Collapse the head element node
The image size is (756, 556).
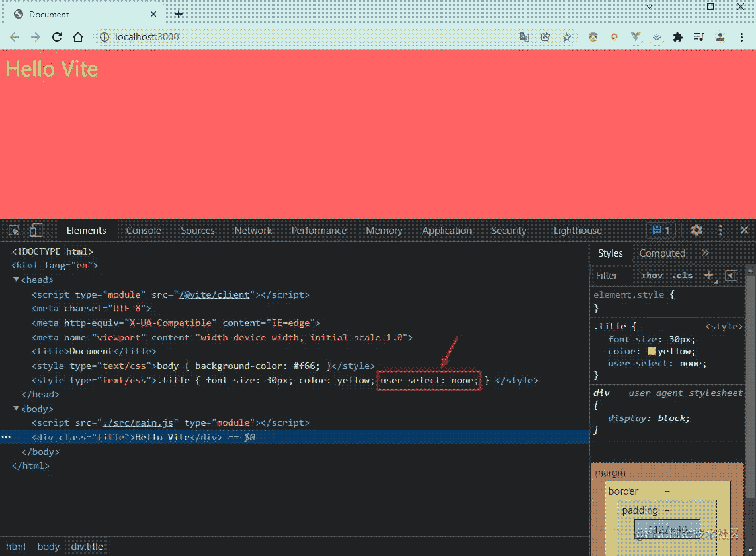pos(17,280)
